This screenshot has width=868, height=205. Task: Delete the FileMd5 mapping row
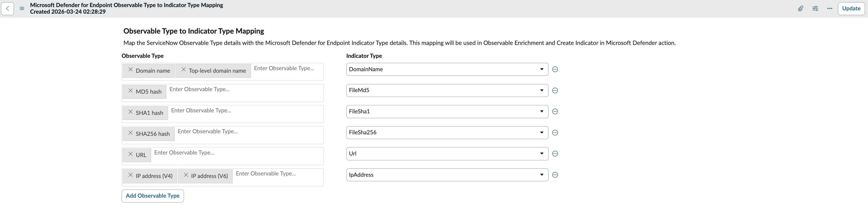[555, 90]
